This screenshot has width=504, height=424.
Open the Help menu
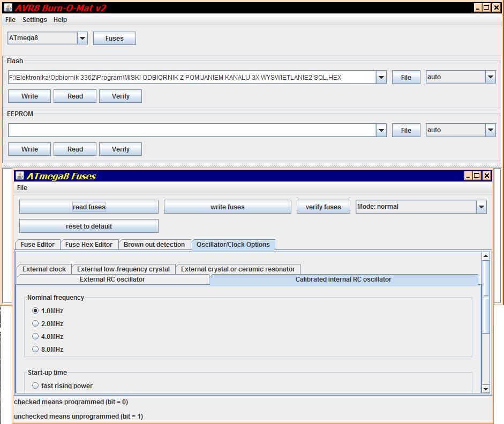60,20
